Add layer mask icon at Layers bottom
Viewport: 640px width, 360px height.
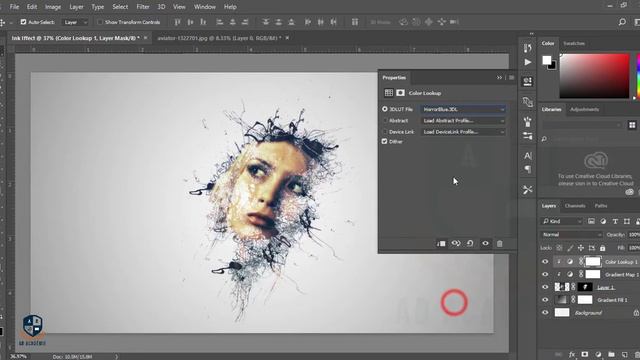pyautogui.click(x=585, y=354)
